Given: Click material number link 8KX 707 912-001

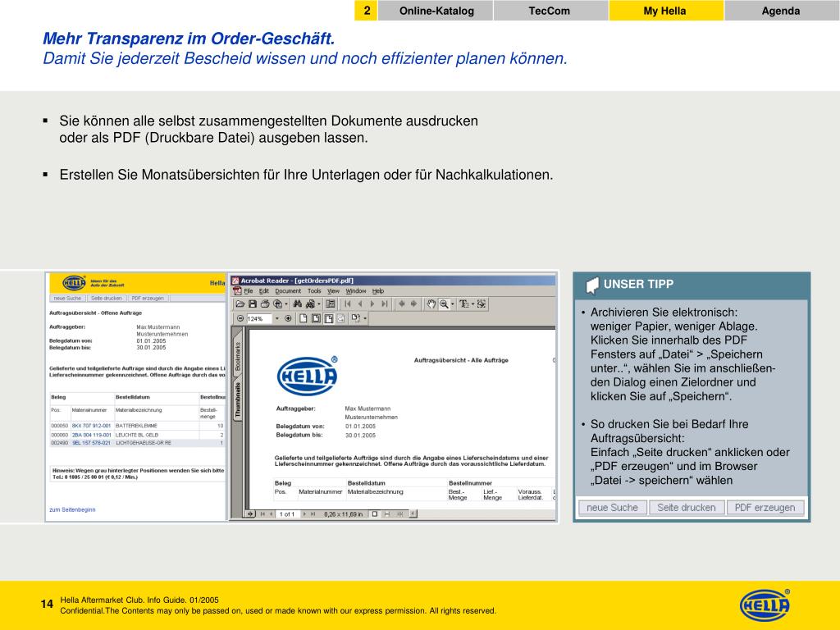Looking at the screenshot, I should pyautogui.click(x=91, y=426).
